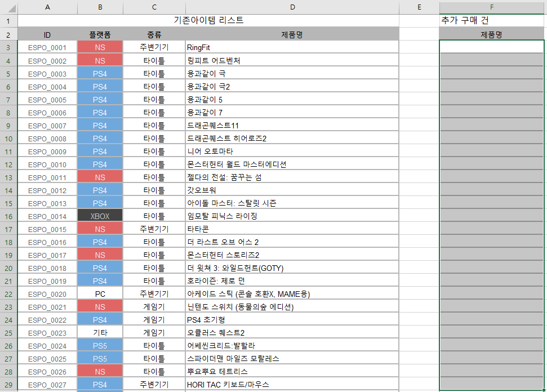547x392 pixels.
Task: Click the '더 라스트 오브 어스 2' cell
Action: tap(292, 242)
